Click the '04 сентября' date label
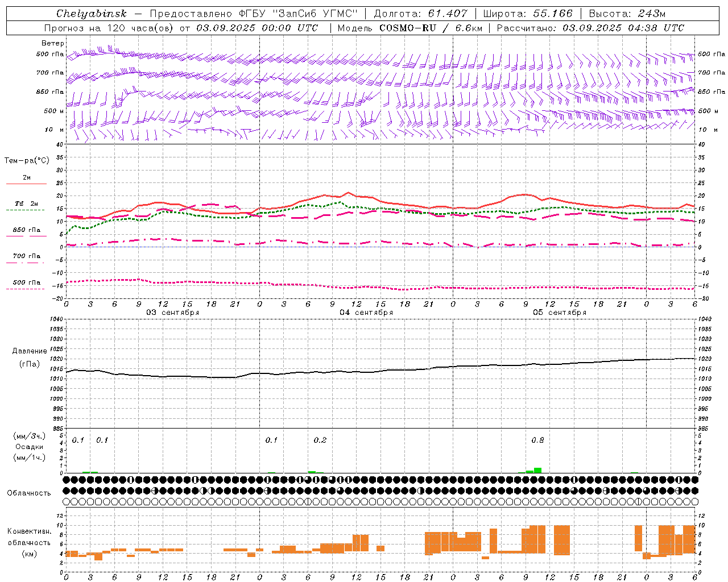Image resolution: width=728 pixels, height=582 pixels. pyautogui.click(x=366, y=313)
